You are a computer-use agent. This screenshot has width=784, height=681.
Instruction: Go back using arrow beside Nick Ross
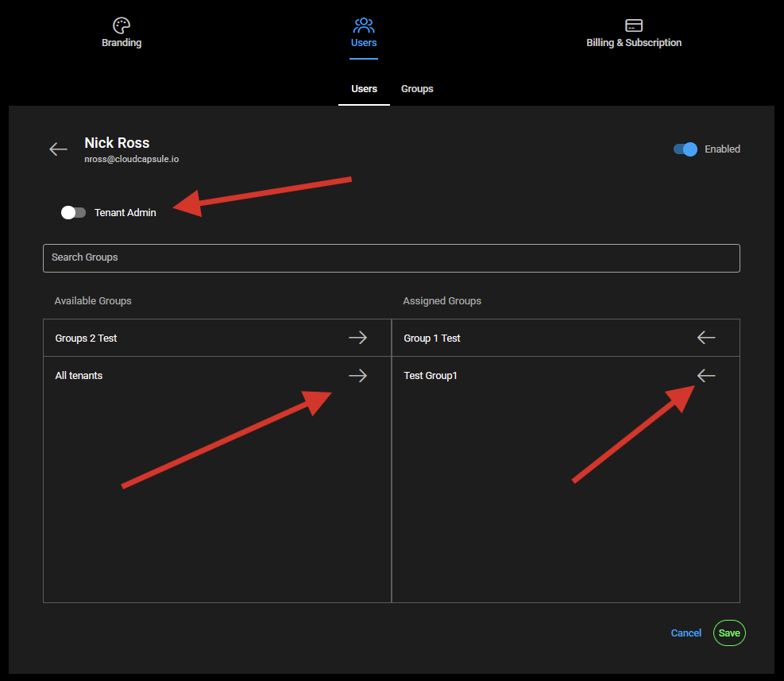58,149
